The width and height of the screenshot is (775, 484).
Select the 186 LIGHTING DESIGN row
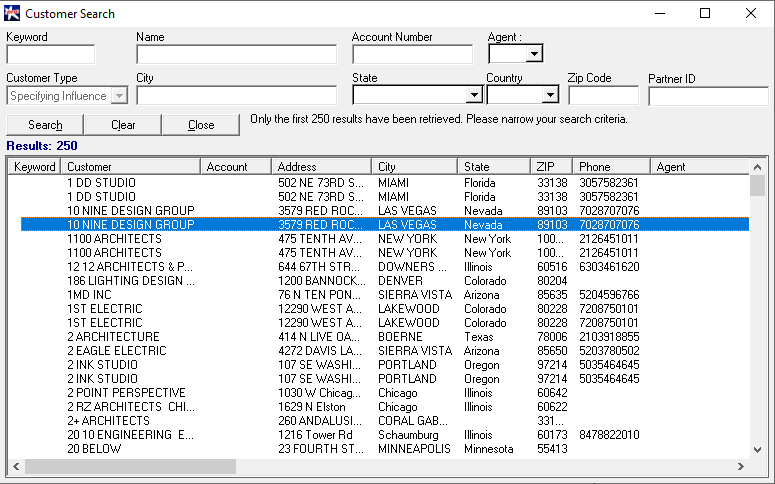click(130, 281)
